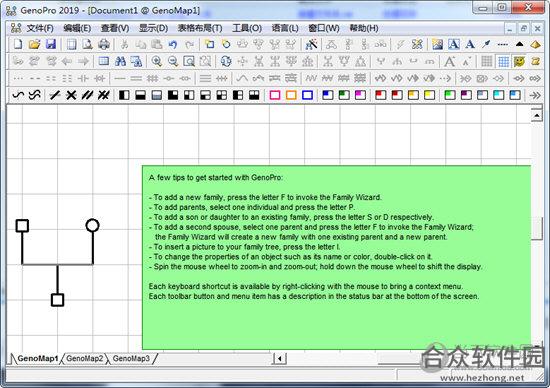
Task: Click the circular arrows refresh icon
Action: [226, 61]
